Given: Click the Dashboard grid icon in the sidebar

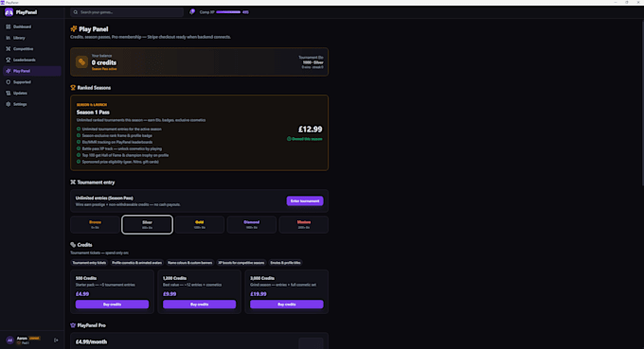Looking at the screenshot, I should pos(9,26).
